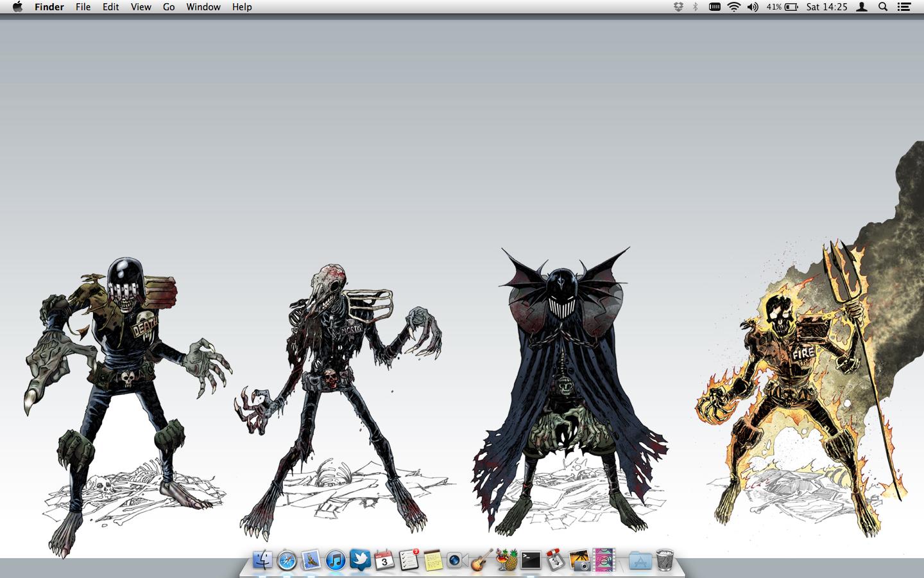Image resolution: width=924 pixels, height=578 pixels.
Task: Open Calendar showing date 3
Action: pyautogui.click(x=384, y=560)
